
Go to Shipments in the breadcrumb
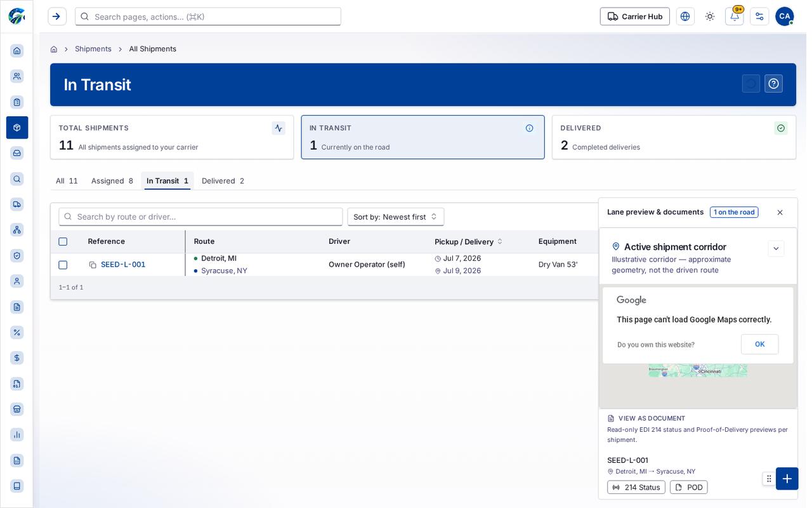click(93, 49)
